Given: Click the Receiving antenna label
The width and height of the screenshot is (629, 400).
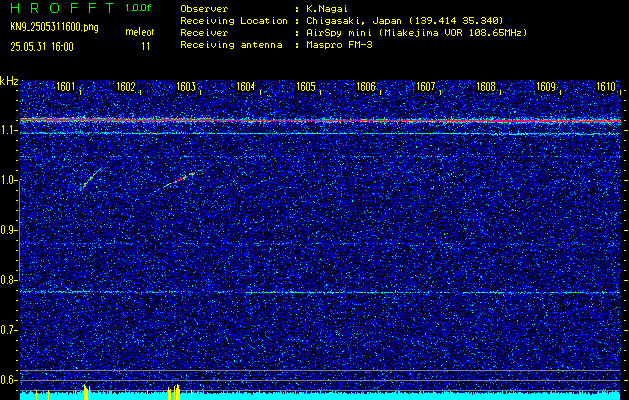Looking at the screenshot, I should [x=231, y=45].
